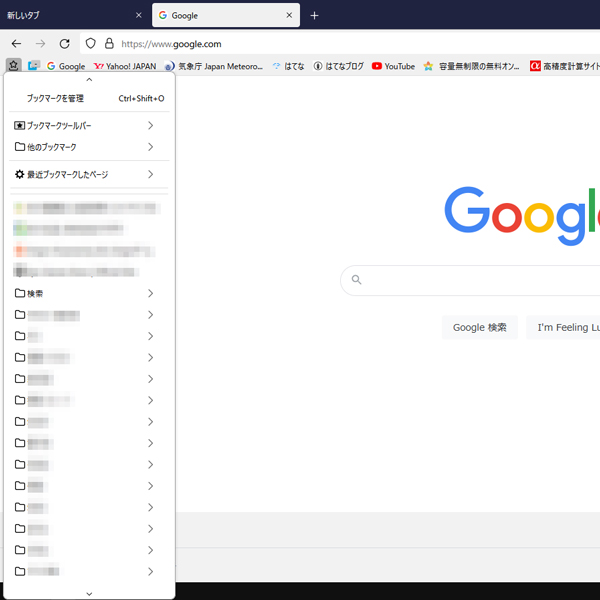Open the shield tracking protection icon
The width and height of the screenshot is (600, 600).
tap(90, 44)
